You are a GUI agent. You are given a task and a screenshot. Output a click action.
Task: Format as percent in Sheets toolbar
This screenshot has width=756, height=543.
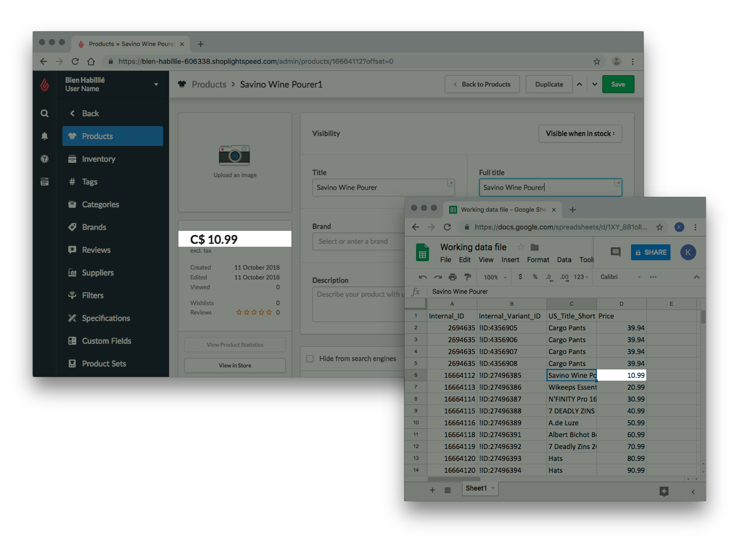(535, 277)
